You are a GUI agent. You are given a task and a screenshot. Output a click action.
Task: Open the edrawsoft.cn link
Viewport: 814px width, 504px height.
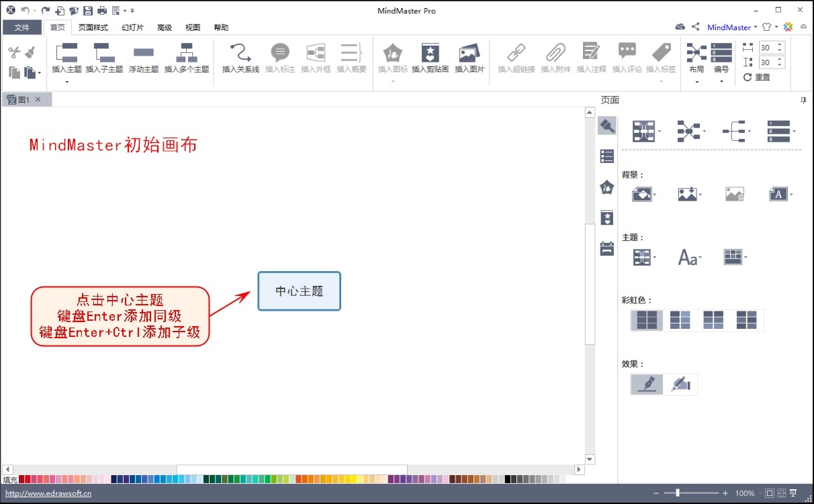(48, 493)
